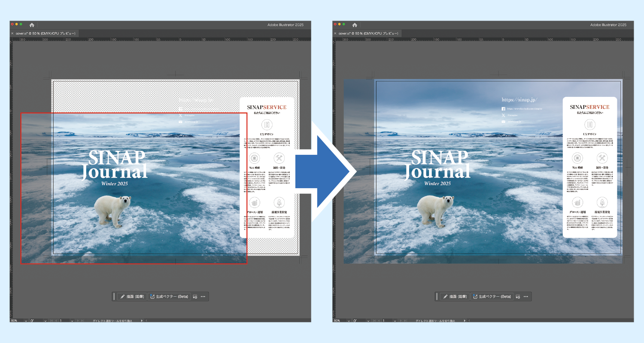The width and height of the screenshot is (644, 343).
Task: Click the next artboard arrow icon
Action: [79, 320]
